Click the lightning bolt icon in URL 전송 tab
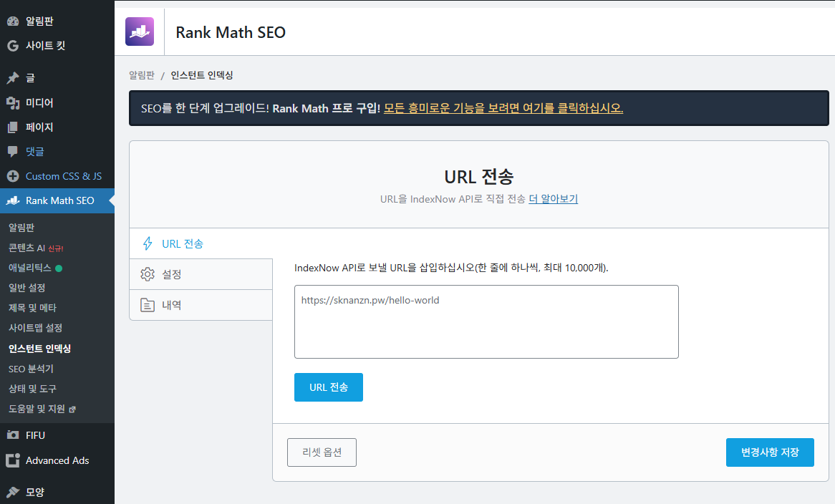Viewport: 835px width, 504px height. tap(148, 243)
